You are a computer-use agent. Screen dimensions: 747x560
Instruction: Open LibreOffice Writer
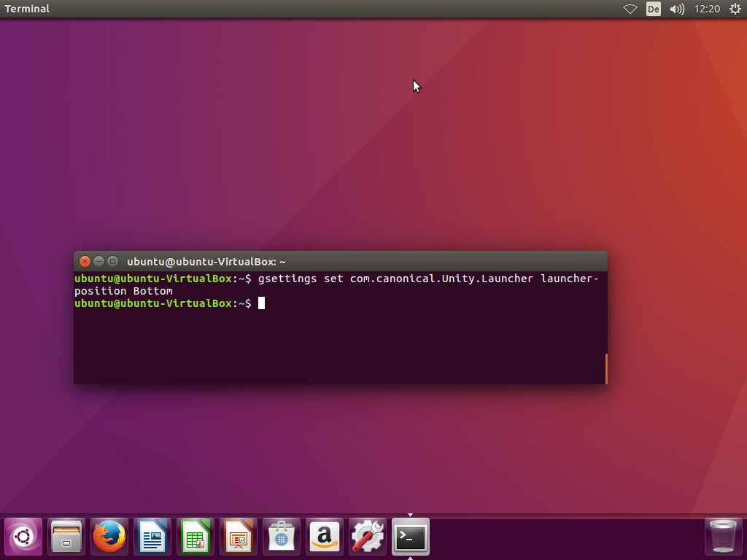pyautogui.click(x=152, y=537)
